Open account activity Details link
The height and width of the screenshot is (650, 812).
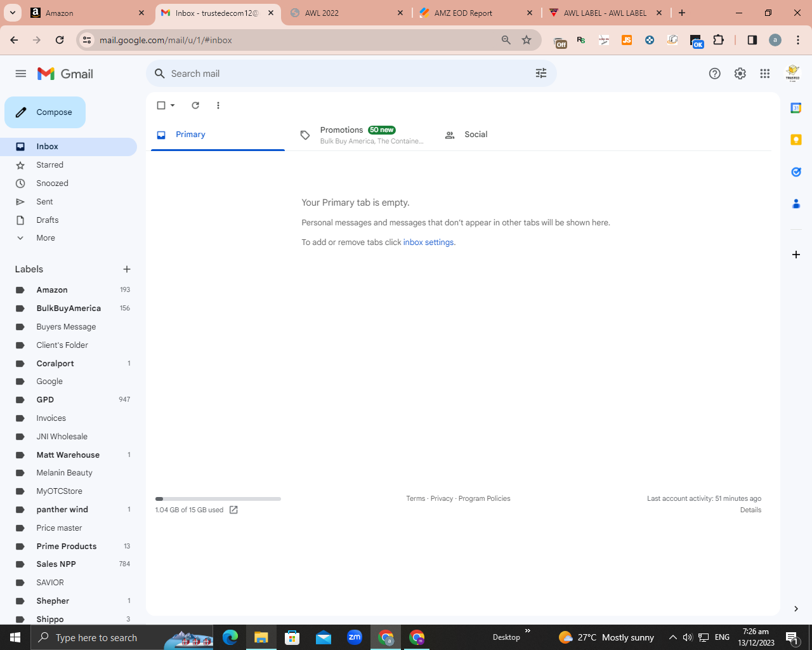pyautogui.click(x=750, y=510)
